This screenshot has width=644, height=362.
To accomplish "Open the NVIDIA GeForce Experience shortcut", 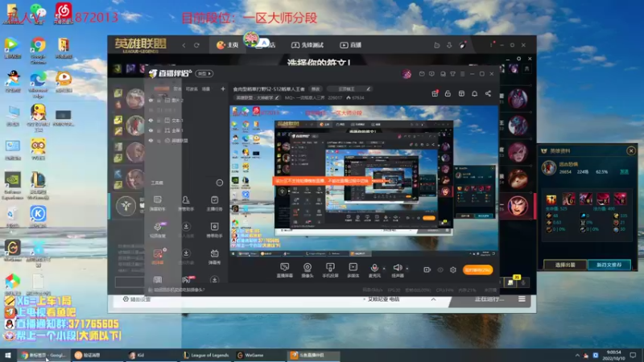I will point(13,186).
